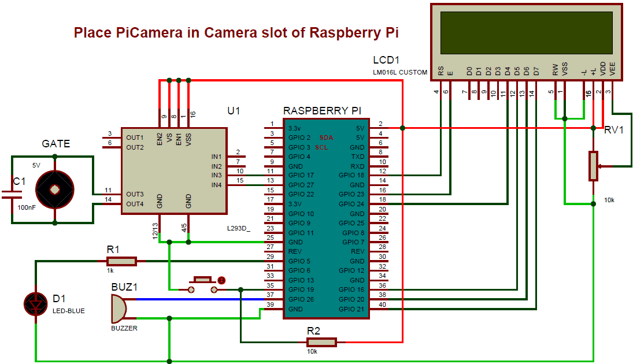Select the red 'SCL' label

[x=321, y=147]
